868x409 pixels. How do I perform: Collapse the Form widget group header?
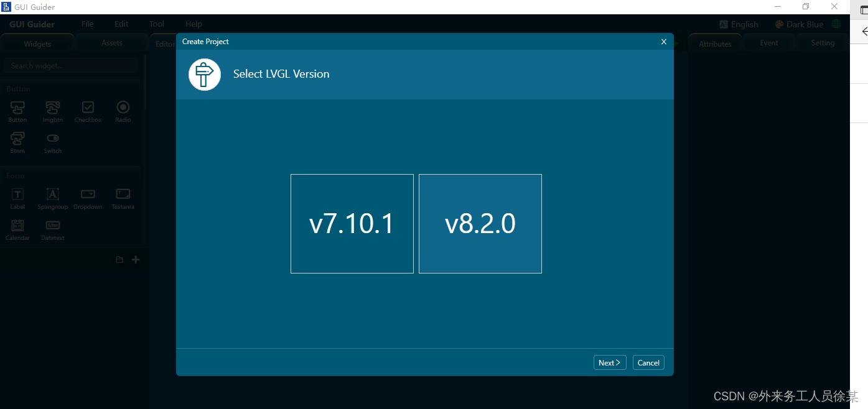coord(70,176)
